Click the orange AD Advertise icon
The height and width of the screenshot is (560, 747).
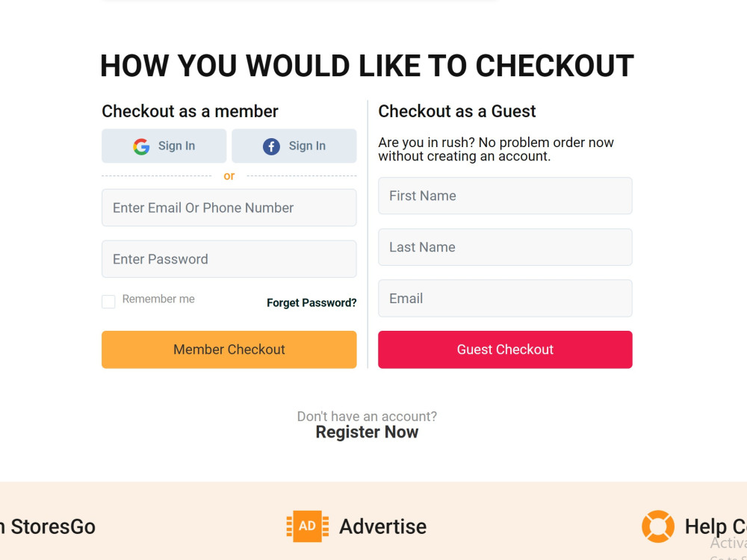click(307, 526)
